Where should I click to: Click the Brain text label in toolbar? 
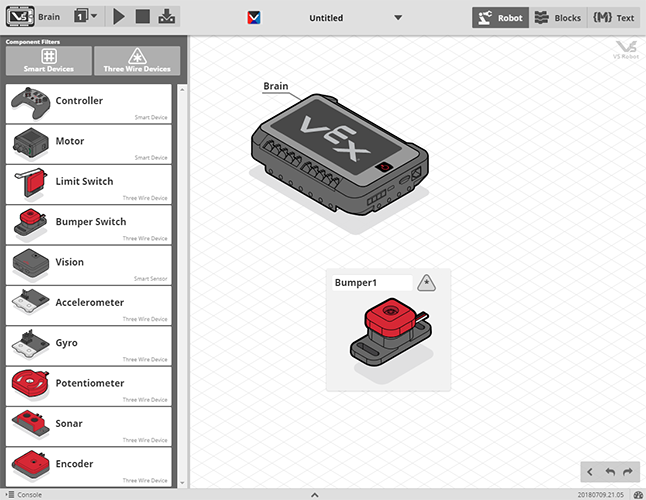coord(49,17)
